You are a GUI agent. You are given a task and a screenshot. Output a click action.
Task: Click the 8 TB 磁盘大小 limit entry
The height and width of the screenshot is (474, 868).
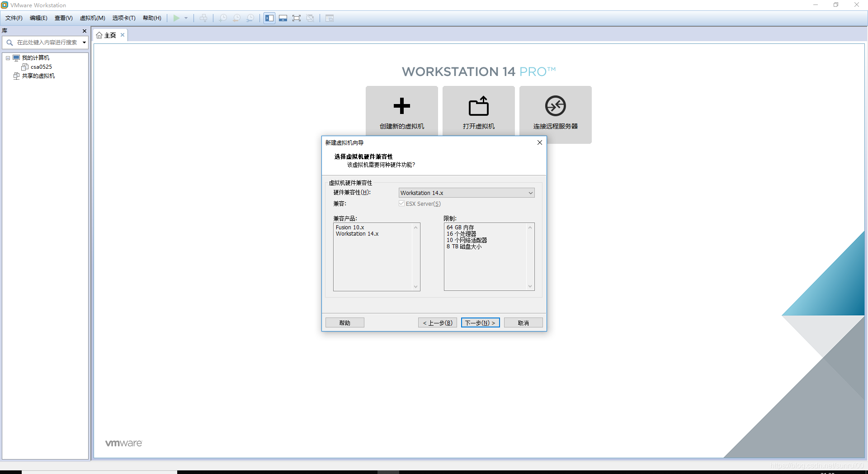point(464,246)
